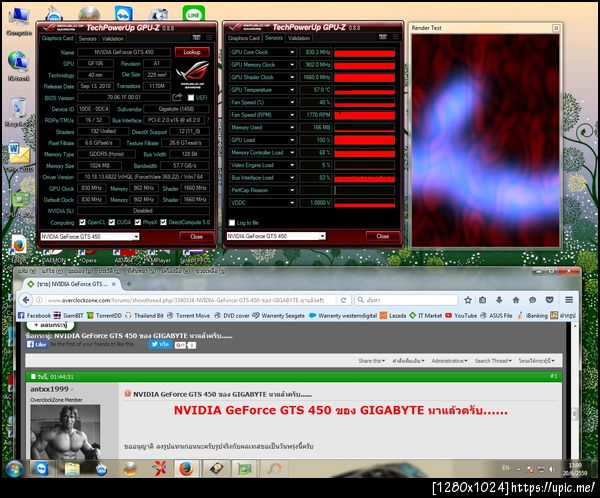
Task: Click Close in the Sensors GPU-Z window
Action: [383, 236]
